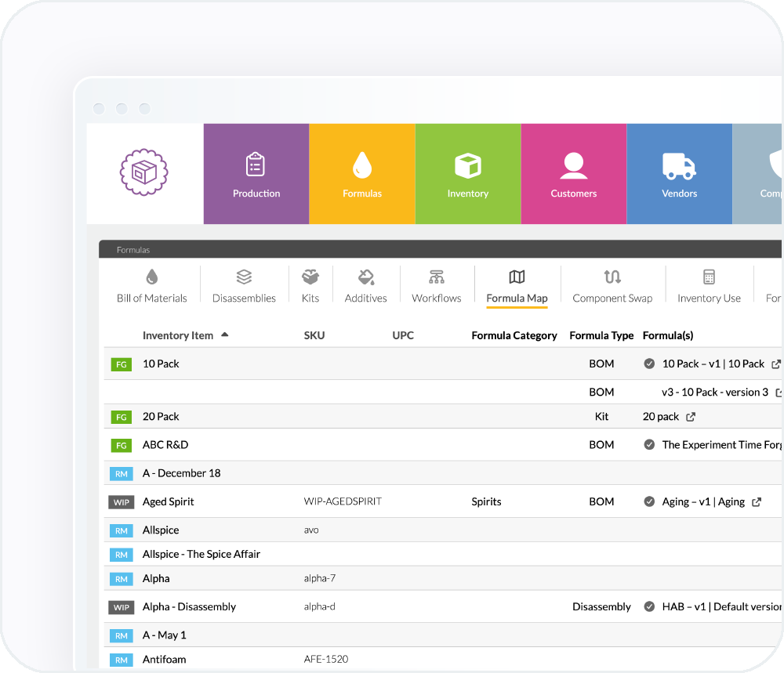The width and height of the screenshot is (784, 673).
Task: Click check icon beside Aging – v1
Action: [x=649, y=501]
